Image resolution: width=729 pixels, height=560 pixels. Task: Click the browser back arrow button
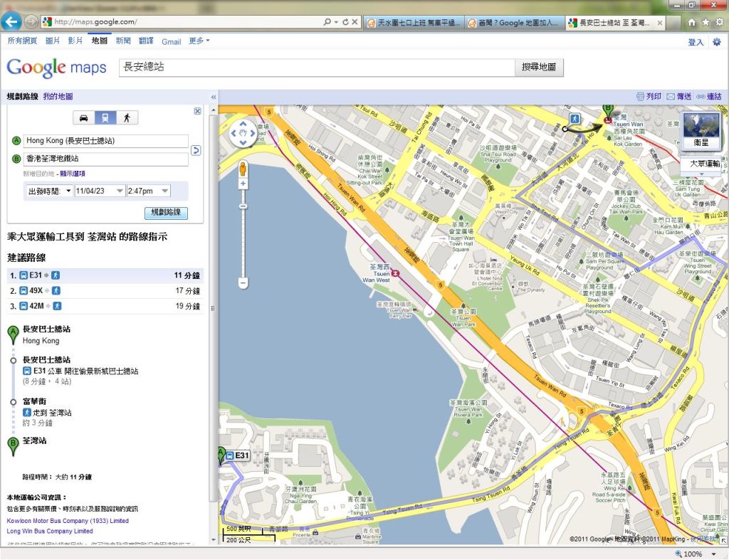click(x=11, y=21)
